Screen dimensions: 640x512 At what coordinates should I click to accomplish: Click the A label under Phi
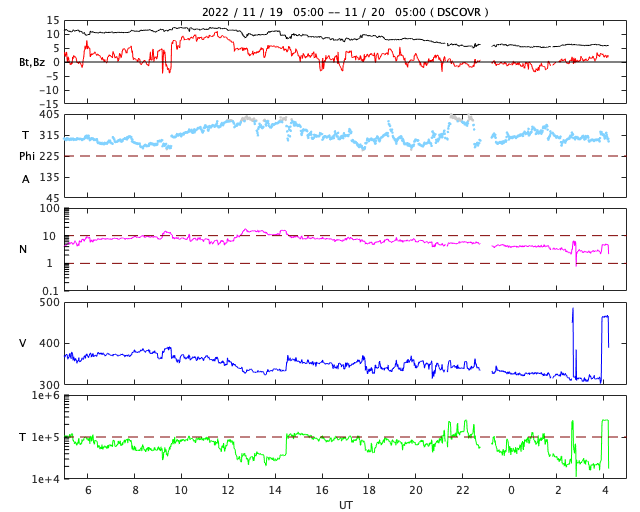[26, 179]
